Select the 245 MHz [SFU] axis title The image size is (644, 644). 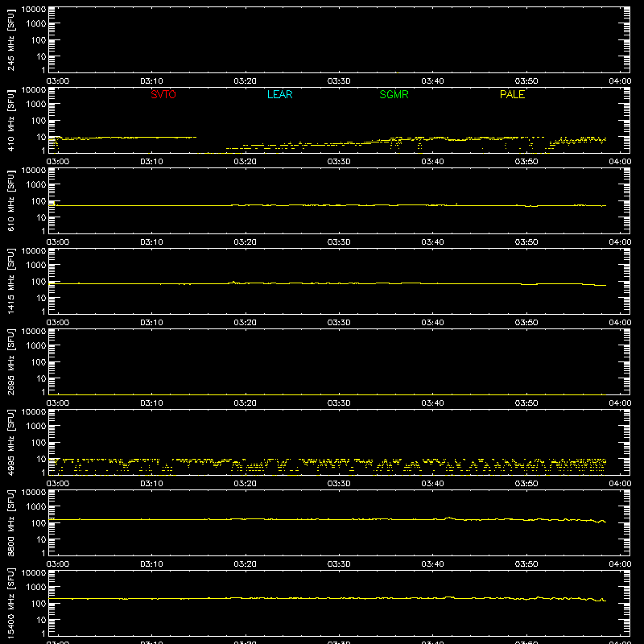point(11,39)
